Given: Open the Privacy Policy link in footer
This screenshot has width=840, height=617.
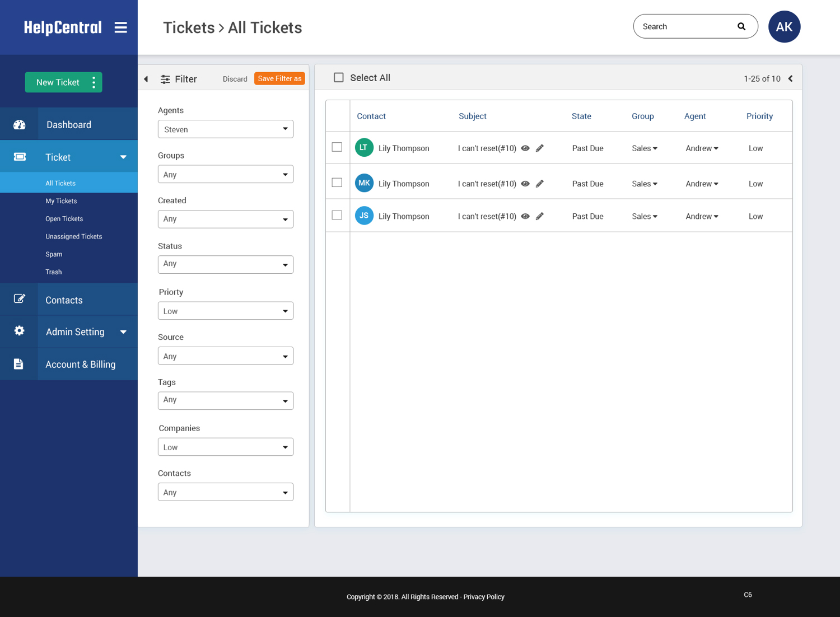Looking at the screenshot, I should [484, 597].
